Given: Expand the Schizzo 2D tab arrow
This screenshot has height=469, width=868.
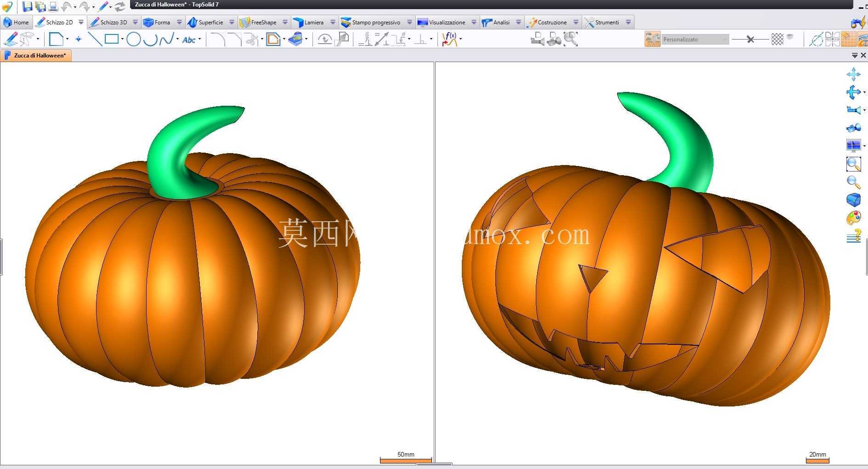Looking at the screenshot, I should point(81,22).
